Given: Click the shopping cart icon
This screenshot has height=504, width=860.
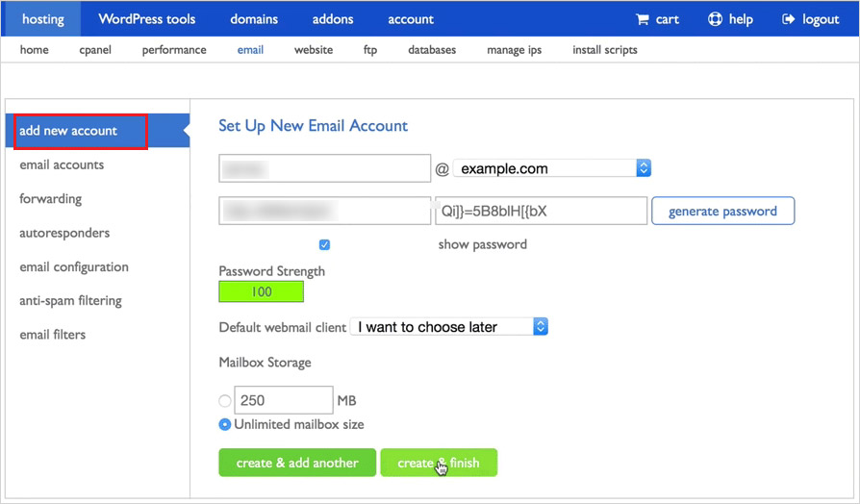Looking at the screenshot, I should [643, 19].
